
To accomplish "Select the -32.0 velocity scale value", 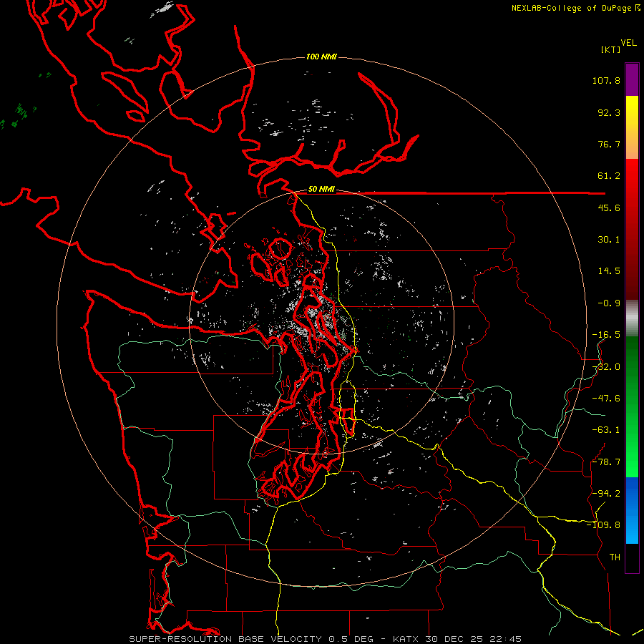I will (x=606, y=367).
